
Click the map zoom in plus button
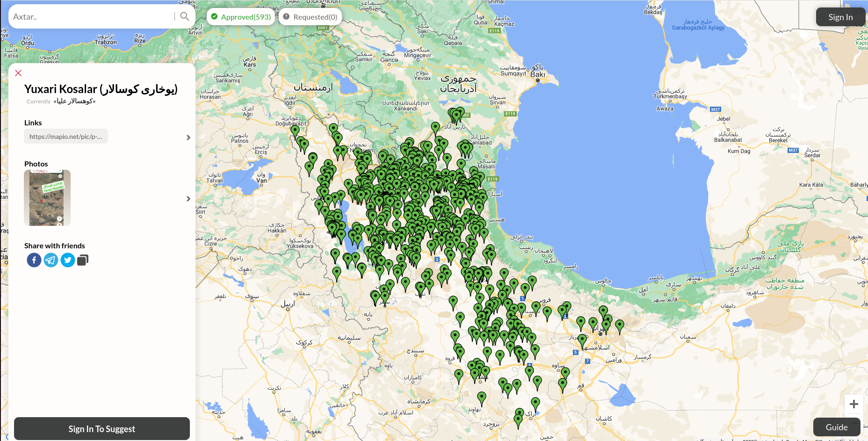pos(854,404)
